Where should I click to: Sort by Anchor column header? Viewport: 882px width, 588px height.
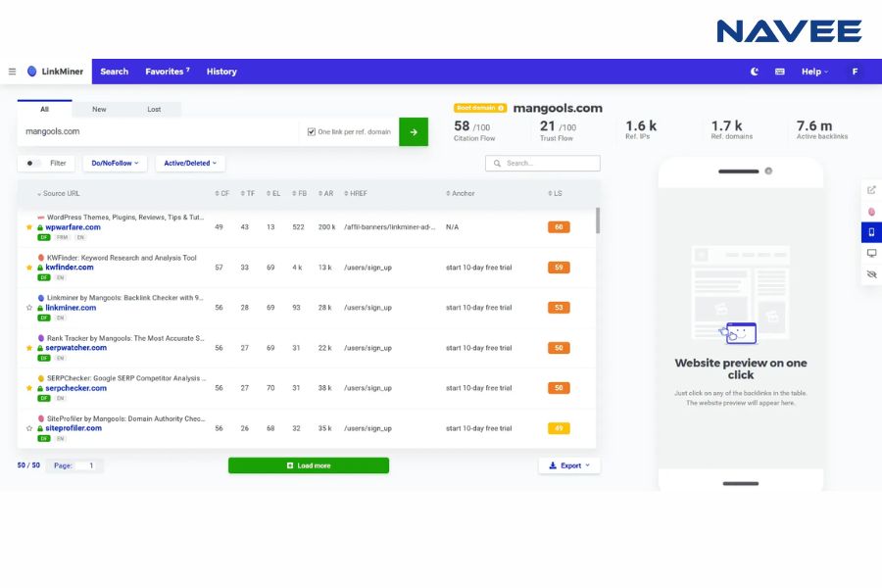(461, 194)
